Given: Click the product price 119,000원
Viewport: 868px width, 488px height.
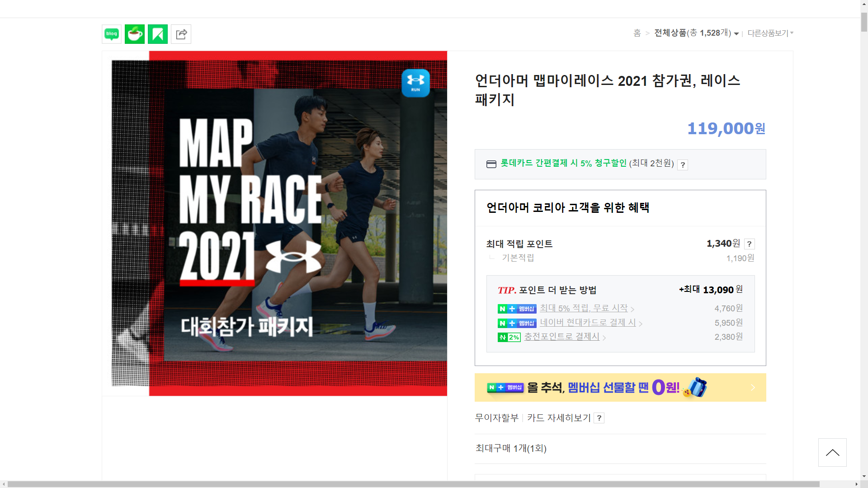Looking at the screenshot, I should 726,129.
